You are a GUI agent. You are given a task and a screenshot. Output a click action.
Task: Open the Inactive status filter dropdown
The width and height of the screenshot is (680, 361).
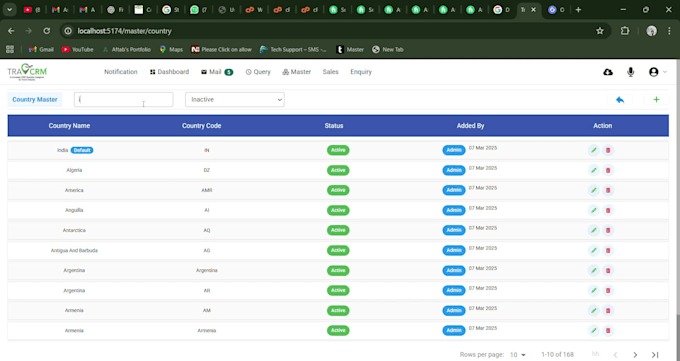[x=235, y=99]
